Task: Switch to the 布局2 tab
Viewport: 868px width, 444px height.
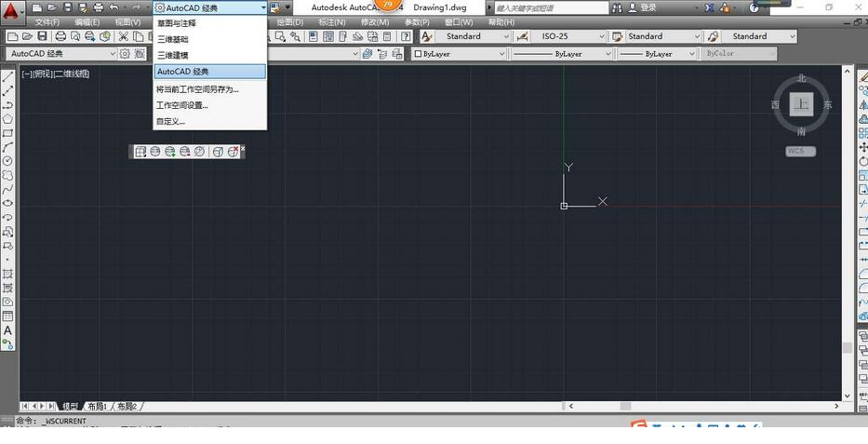Action: click(127, 407)
